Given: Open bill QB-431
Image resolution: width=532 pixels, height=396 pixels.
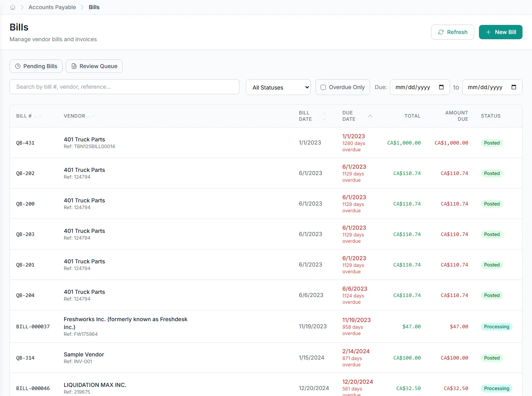Looking at the screenshot, I should click(25, 143).
